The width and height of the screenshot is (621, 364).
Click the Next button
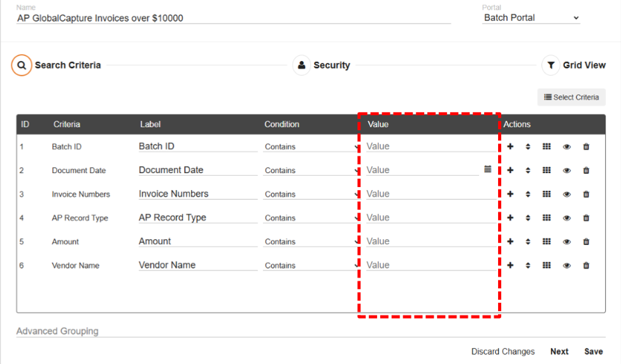point(559,351)
